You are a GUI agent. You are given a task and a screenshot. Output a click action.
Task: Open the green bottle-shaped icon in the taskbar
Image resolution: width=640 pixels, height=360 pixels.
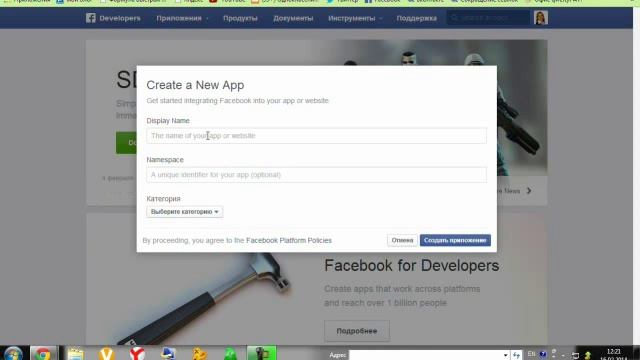coord(230,353)
